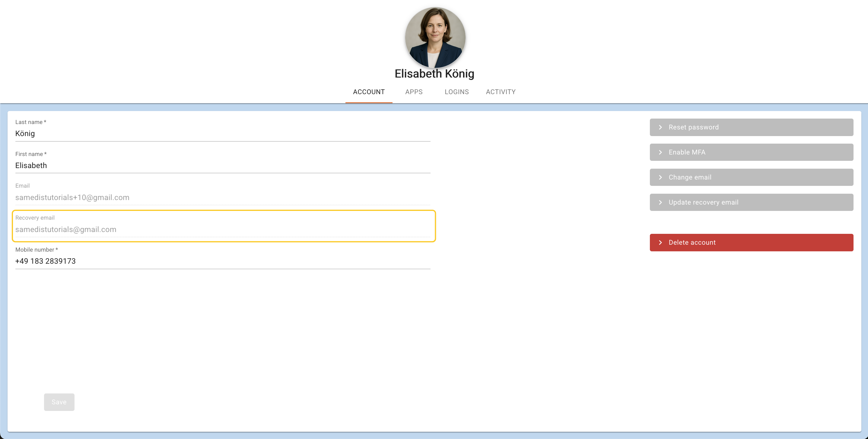868x439 pixels.
Task: Click the Mobile number input field
Action: tap(222, 261)
